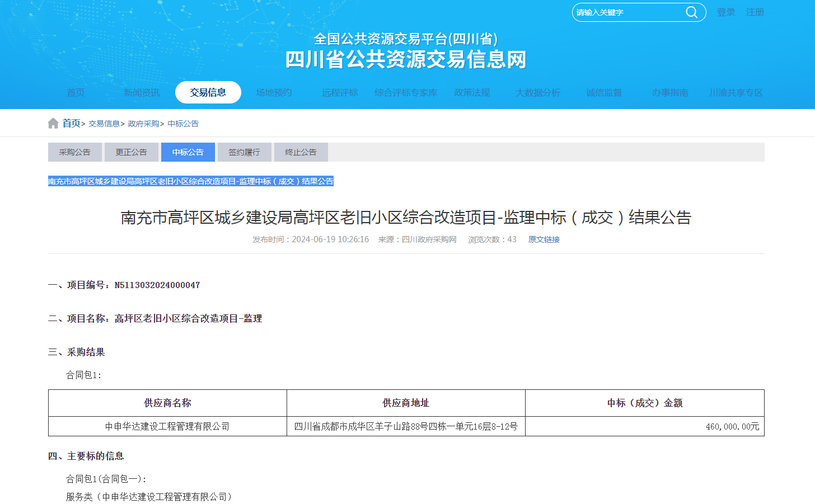Switch to the 终止公告 tab
815x504 pixels.
click(301, 152)
